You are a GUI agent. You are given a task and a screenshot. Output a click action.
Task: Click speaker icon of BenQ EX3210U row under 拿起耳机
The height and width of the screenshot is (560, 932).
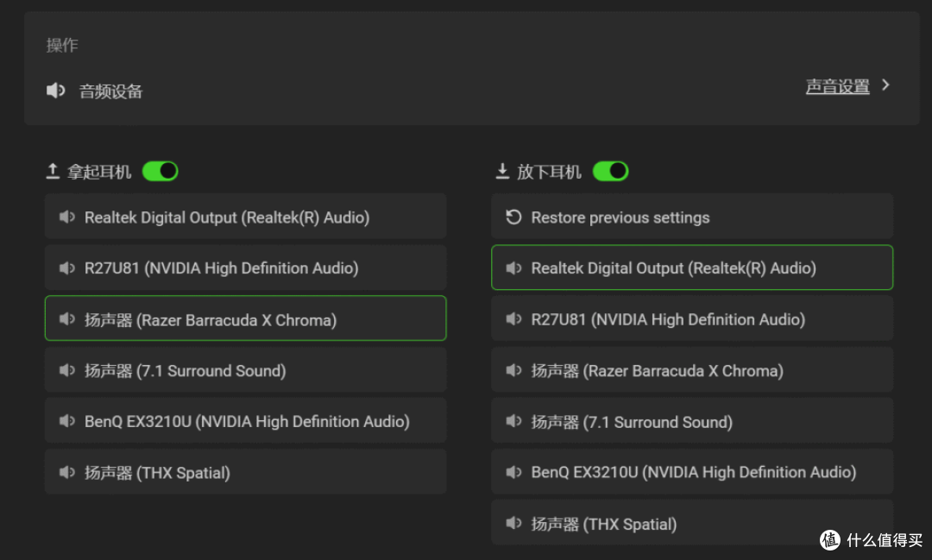point(67,421)
